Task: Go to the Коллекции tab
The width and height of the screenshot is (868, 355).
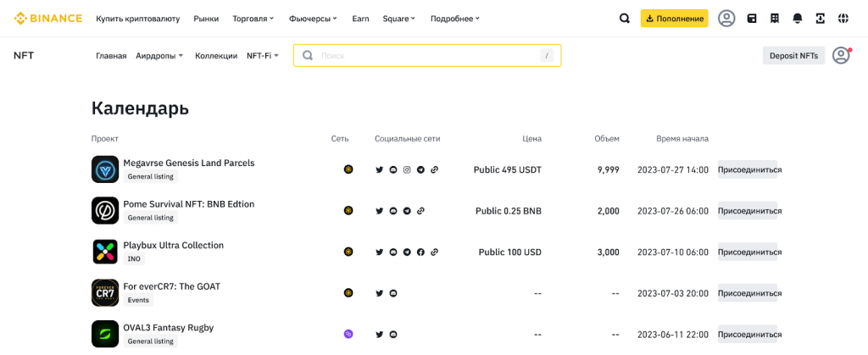Action: click(216, 56)
